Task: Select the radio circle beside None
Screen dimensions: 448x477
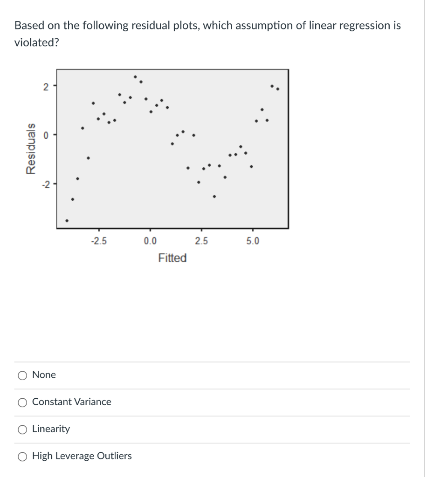Action: pyautogui.click(x=22, y=375)
